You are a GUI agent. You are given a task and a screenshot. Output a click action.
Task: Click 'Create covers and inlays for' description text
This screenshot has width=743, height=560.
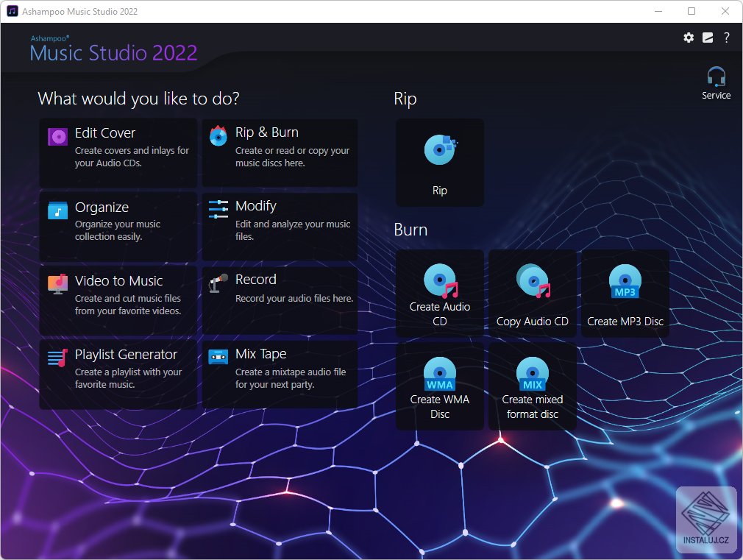pos(132,150)
